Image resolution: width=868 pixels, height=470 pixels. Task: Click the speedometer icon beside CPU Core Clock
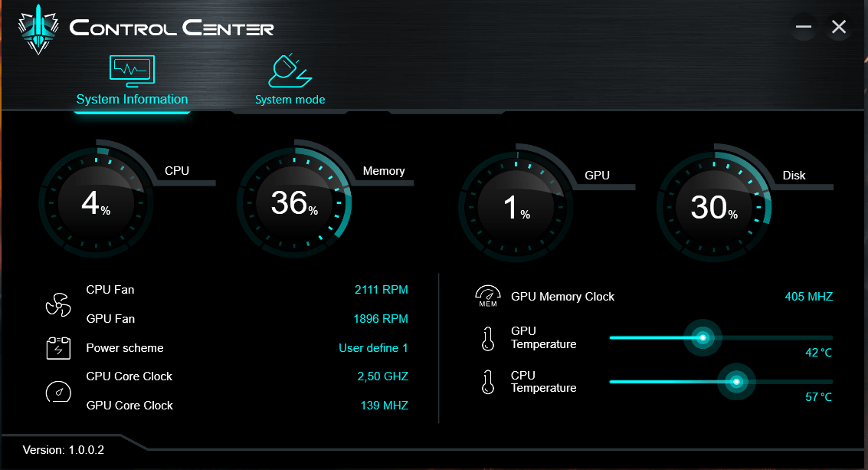[58, 391]
